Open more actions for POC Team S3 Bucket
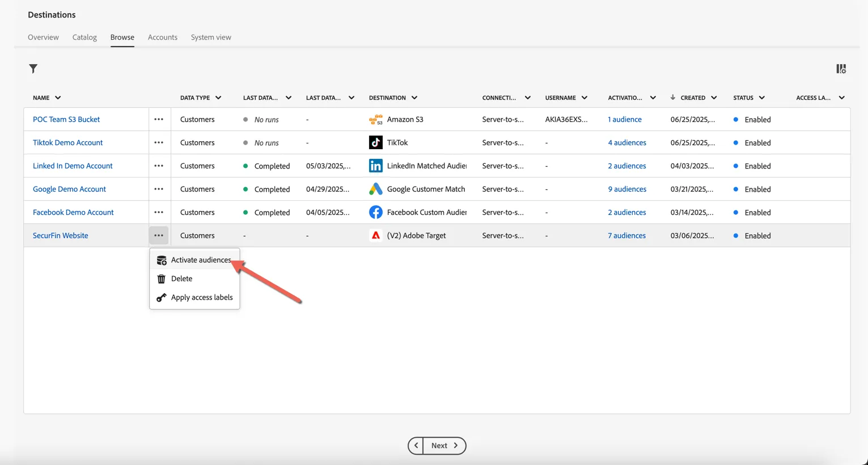Image resolution: width=868 pixels, height=465 pixels. pos(159,120)
